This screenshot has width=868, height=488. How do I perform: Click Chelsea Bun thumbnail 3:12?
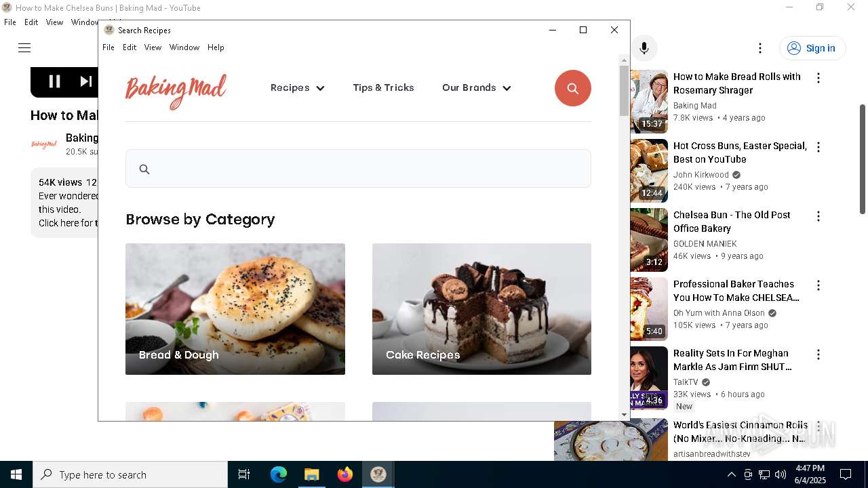649,240
